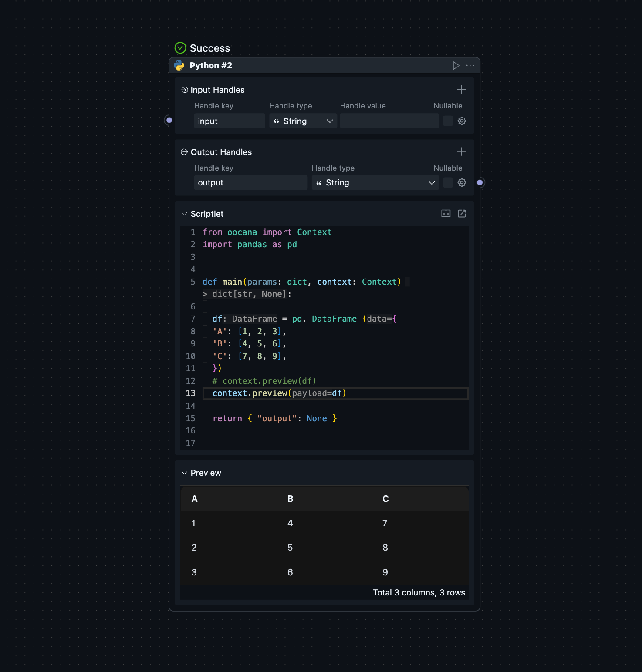Open Scriptlet in external editor
Screen dimensions: 642x672
coord(462,214)
